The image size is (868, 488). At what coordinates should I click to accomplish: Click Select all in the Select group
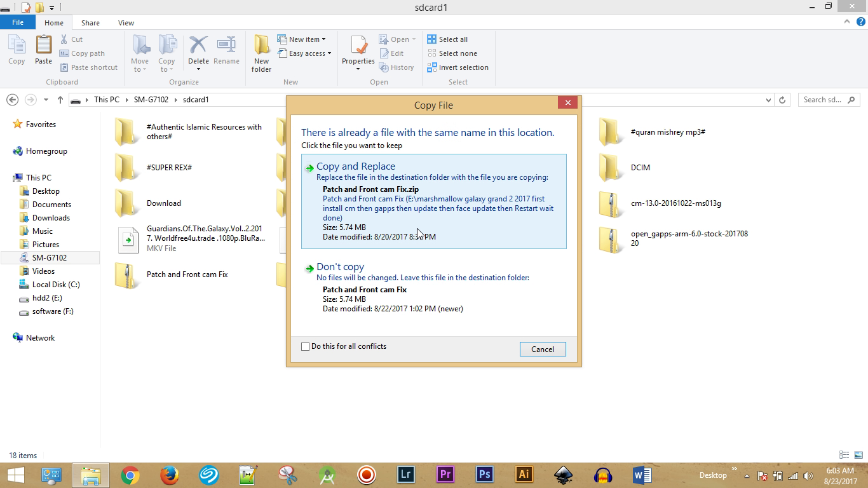coord(447,39)
